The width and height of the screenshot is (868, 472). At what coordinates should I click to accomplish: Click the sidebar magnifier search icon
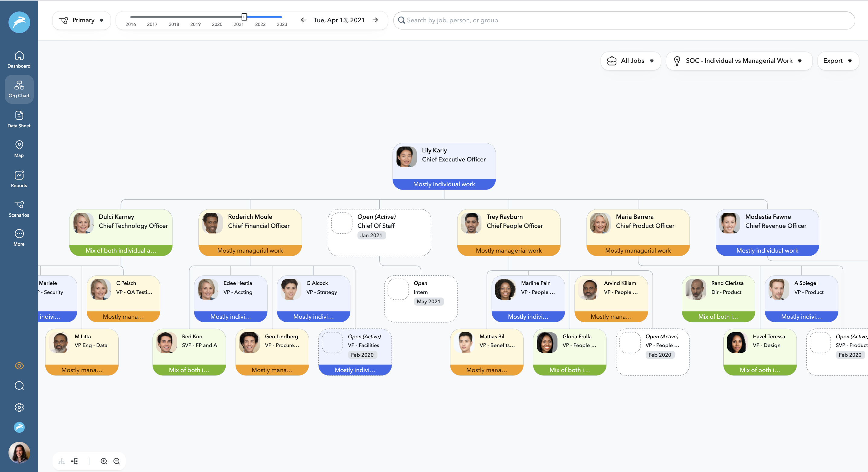tap(19, 385)
